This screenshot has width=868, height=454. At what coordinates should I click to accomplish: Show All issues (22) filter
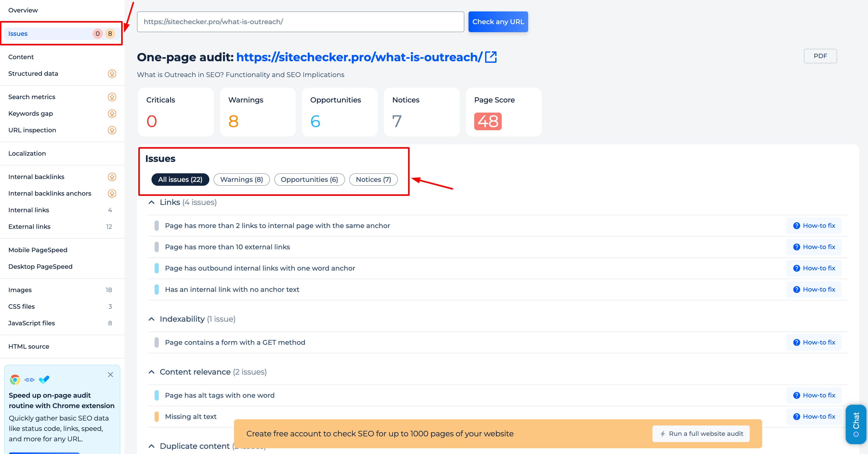pos(180,180)
